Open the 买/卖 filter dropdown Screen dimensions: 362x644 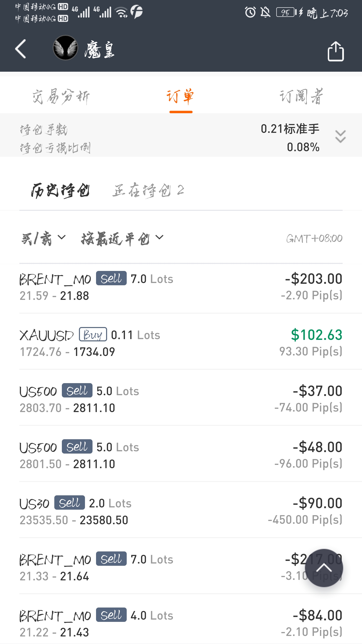click(43, 238)
